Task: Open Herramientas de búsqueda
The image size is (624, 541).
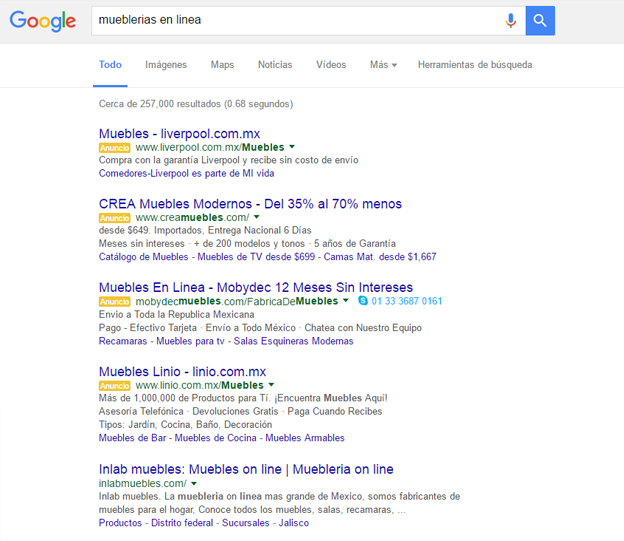Action: [x=475, y=64]
